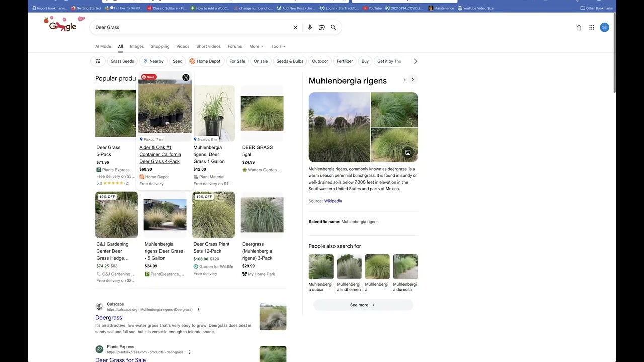The height and width of the screenshot is (362, 644).
Task: Open image gallery icon on knowledge panel photo
Action: (x=408, y=152)
